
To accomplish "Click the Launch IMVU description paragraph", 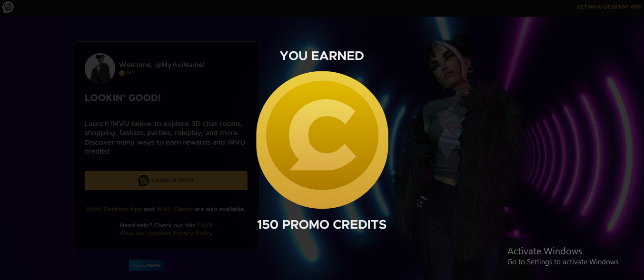I will pos(165,137).
